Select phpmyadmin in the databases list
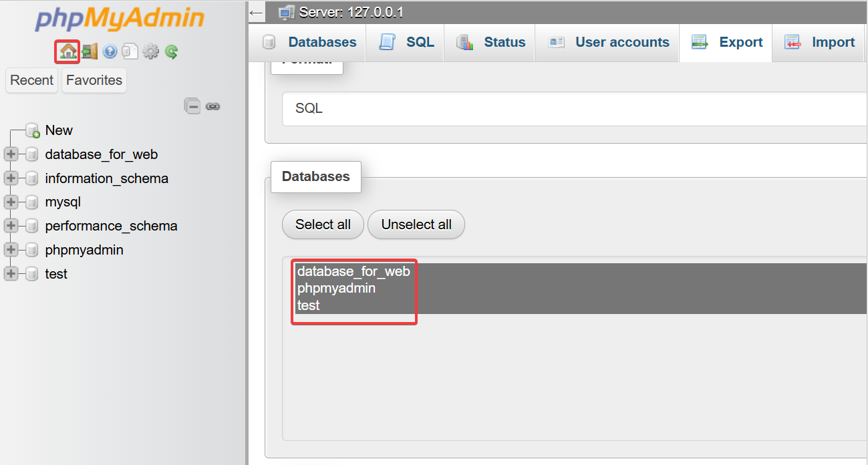 pos(336,289)
